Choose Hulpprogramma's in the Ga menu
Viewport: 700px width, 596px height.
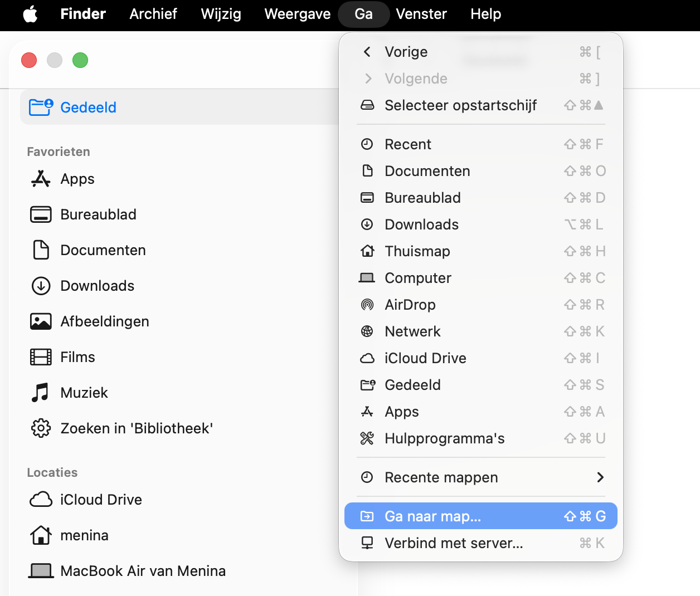(x=481, y=438)
